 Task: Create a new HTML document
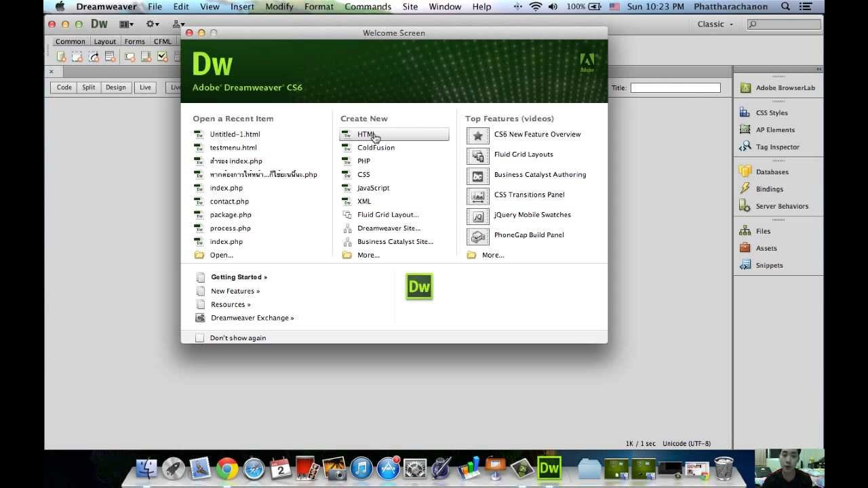point(394,134)
